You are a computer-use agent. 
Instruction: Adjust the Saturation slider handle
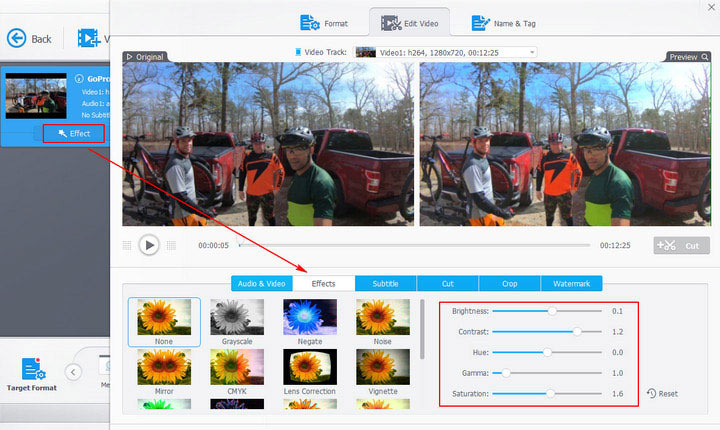(550, 394)
